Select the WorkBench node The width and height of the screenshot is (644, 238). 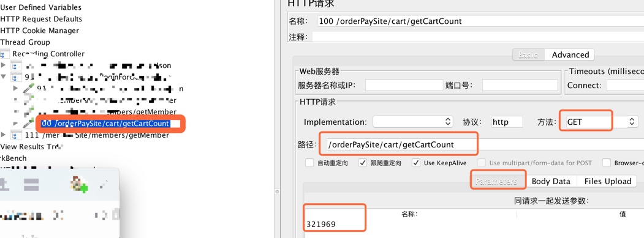pos(13,158)
